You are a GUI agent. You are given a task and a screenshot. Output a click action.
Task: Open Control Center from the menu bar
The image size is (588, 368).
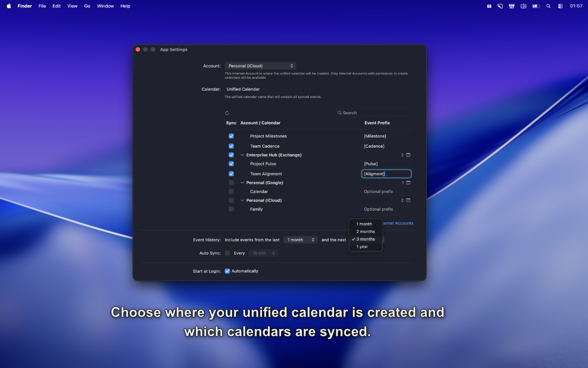pyautogui.click(x=560, y=6)
